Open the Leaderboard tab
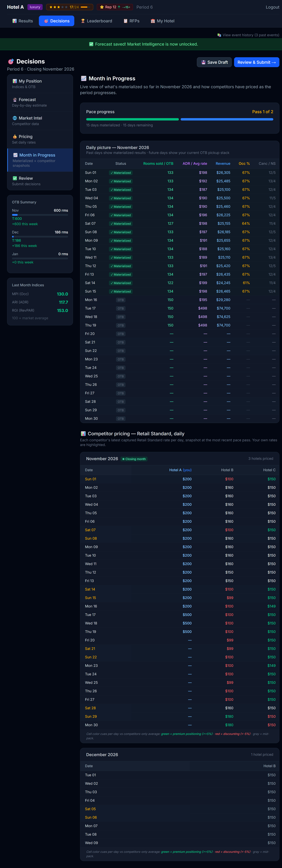This screenshot has width=282, height=868. click(x=96, y=21)
